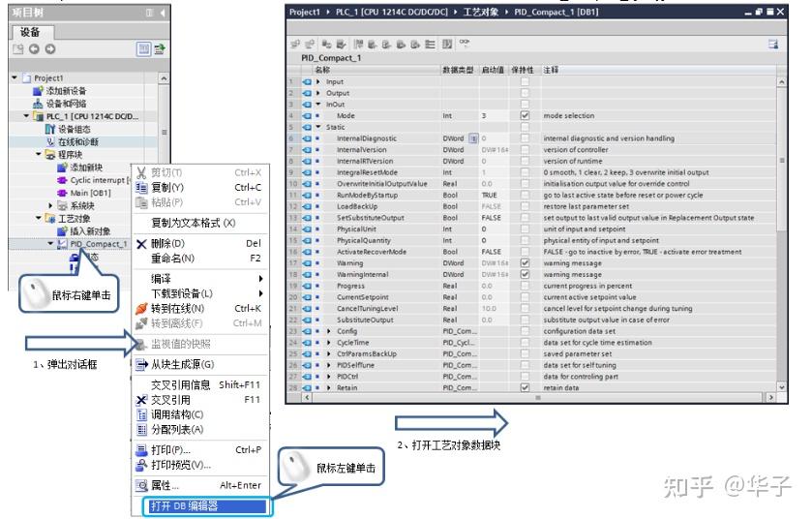The width and height of the screenshot is (812, 519).
Task: Check the retain checkbox for the Output row
Action: coord(525,93)
